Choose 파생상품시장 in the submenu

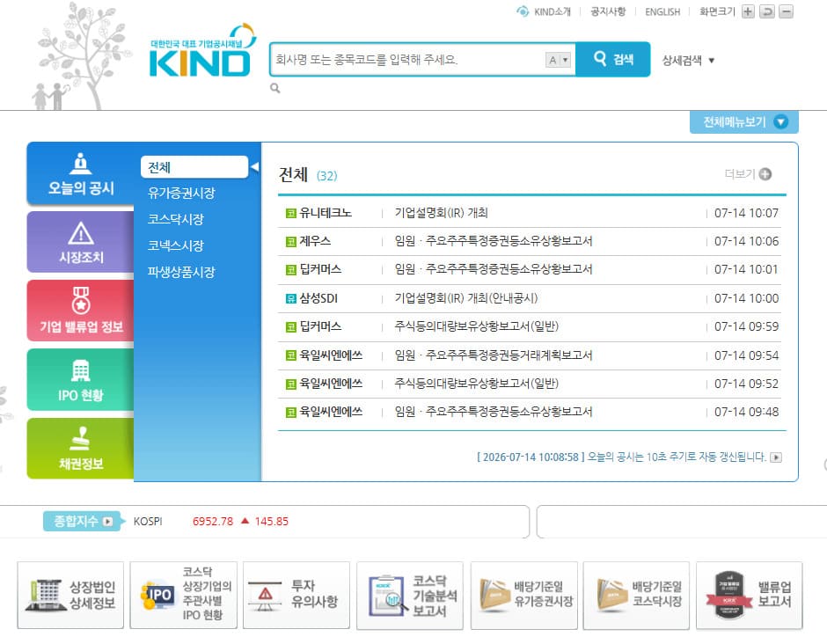[x=181, y=272]
